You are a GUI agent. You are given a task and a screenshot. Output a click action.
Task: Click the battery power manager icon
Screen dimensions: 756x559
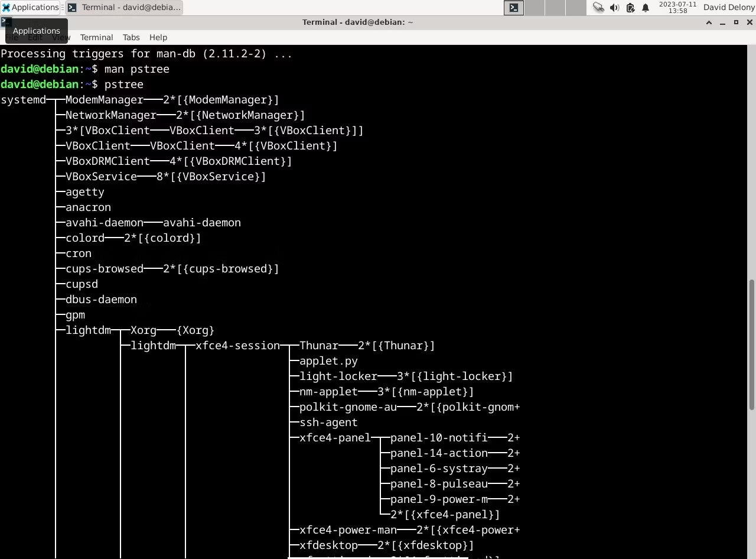click(x=630, y=7)
